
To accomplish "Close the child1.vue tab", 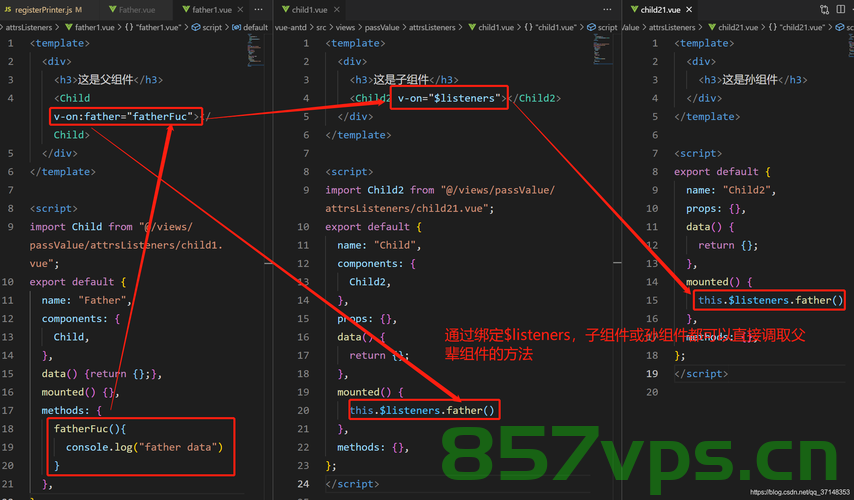I will tap(337, 10).
